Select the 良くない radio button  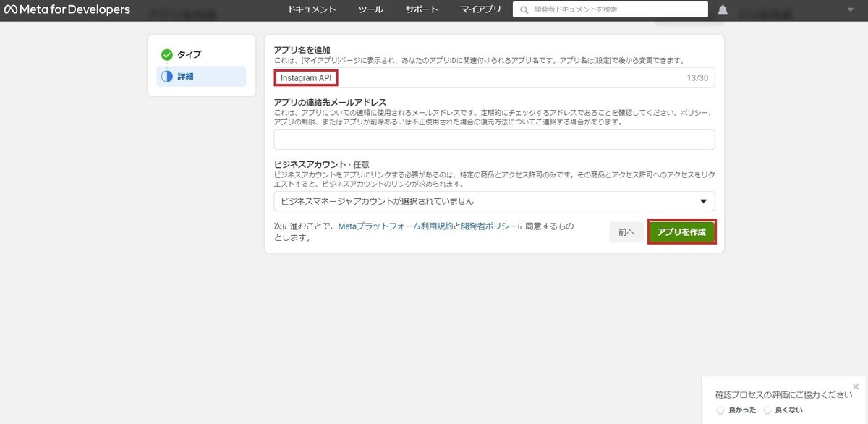[x=767, y=410]
